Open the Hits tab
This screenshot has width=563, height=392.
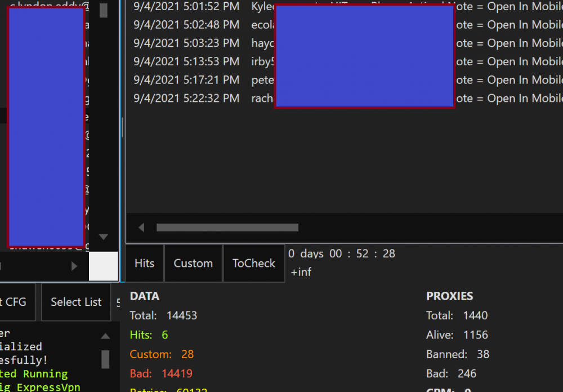tap(145, 263)
